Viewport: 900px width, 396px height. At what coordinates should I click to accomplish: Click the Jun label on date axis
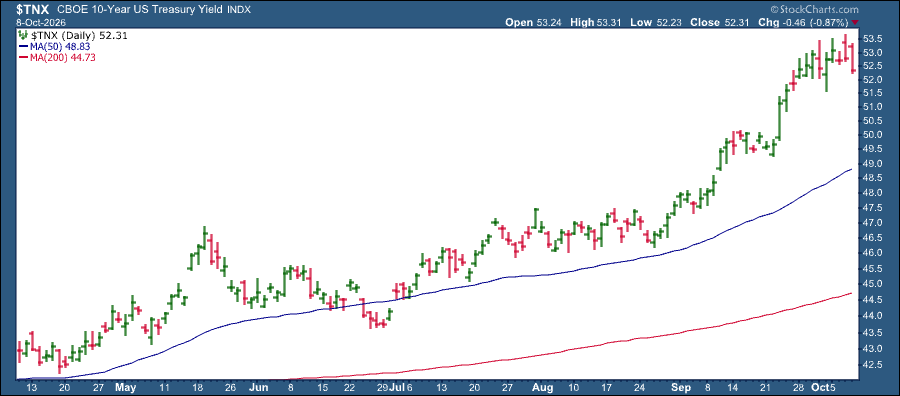click(x=258, y=387)
